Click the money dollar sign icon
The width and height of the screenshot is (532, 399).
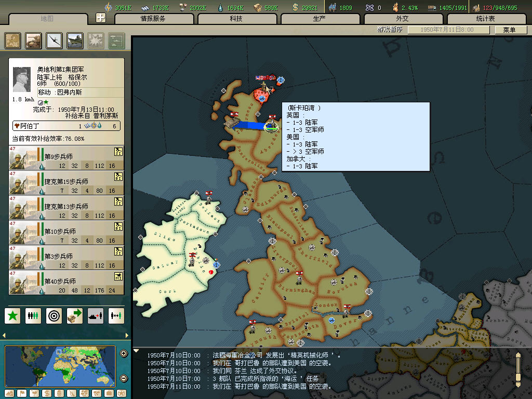[x=295, y=7]
